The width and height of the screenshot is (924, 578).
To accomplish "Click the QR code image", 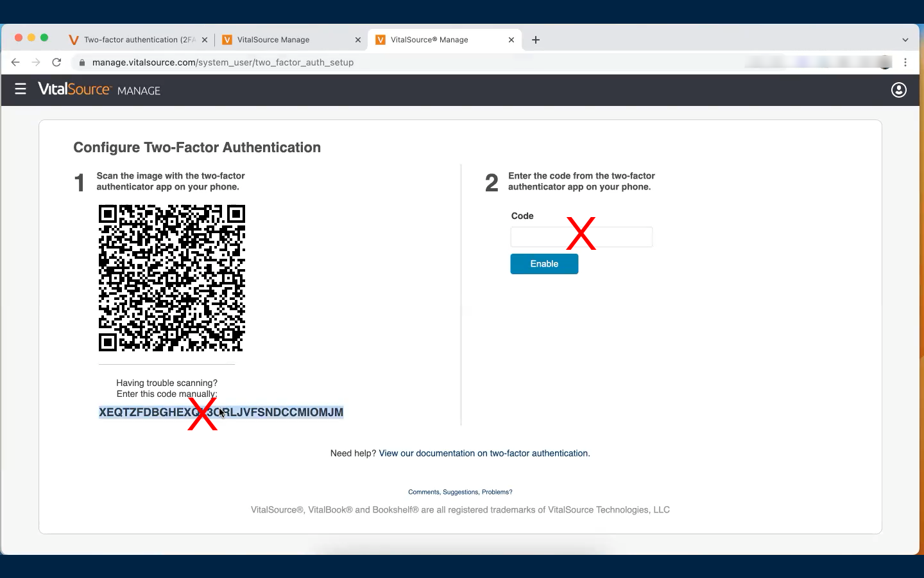I will coord(172,278).
